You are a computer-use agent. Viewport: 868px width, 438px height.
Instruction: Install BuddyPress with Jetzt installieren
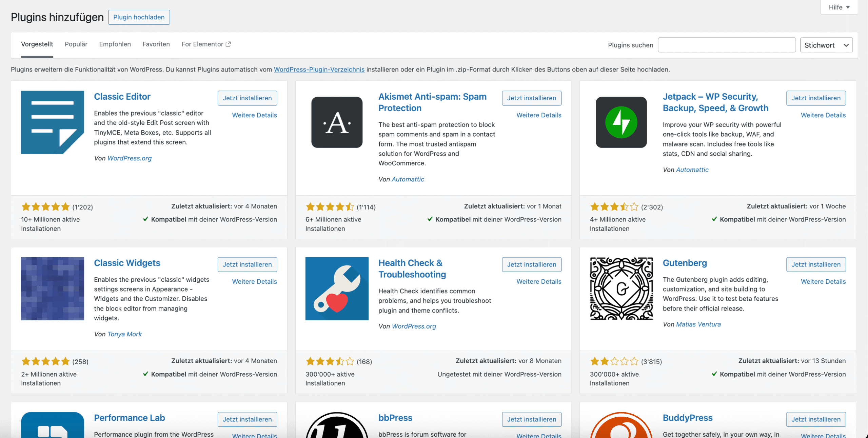[816, 419]
